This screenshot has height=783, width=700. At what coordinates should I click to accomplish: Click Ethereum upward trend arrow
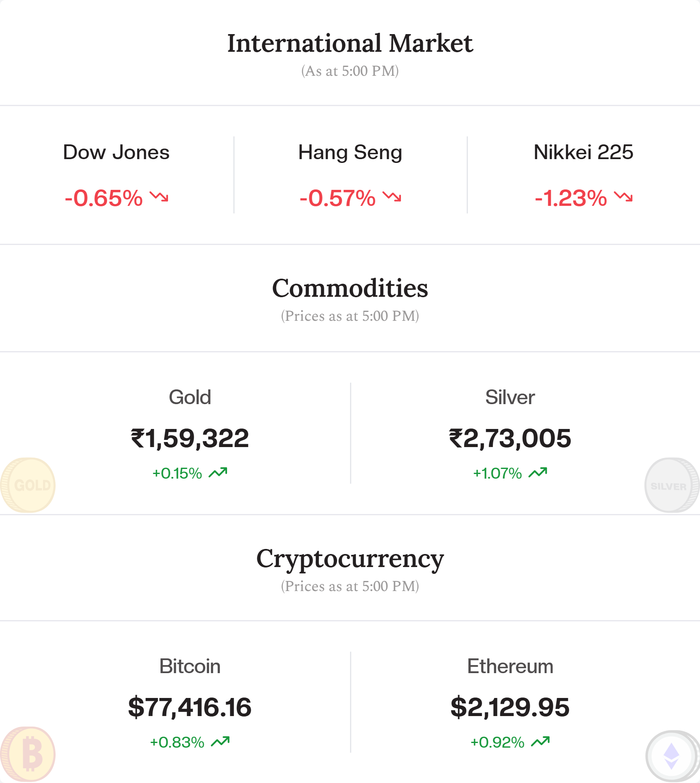540,742
